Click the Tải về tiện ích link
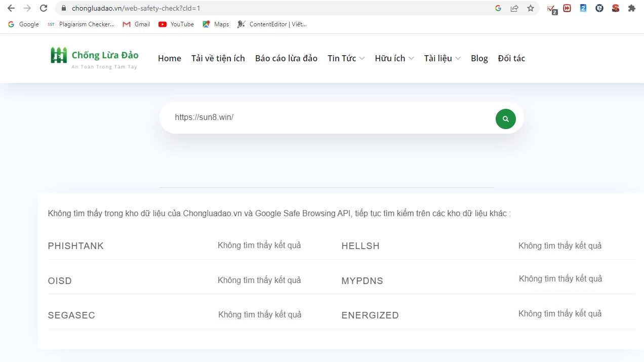The width and height of the screenshot is (644, 362). [x=218, y=58]
